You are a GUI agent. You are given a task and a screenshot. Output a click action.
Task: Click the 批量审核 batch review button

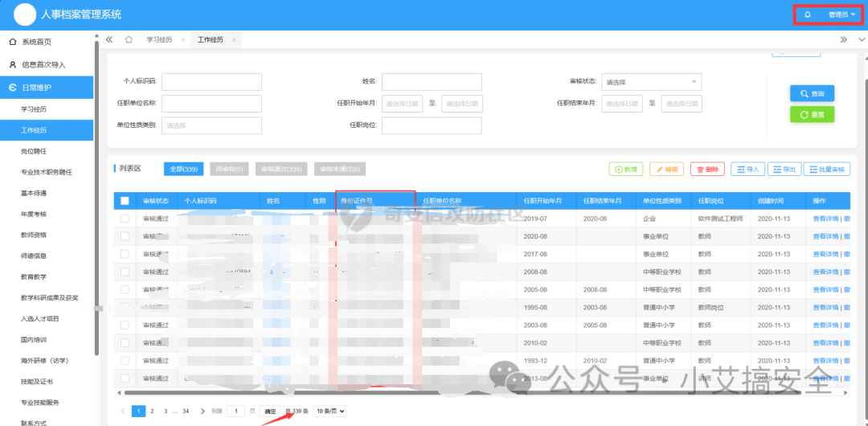click(x=826, y=170)
